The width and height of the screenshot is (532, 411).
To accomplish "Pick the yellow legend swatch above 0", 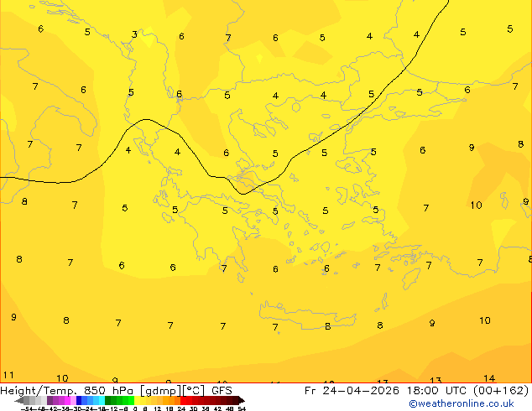I will coord(137,400).
